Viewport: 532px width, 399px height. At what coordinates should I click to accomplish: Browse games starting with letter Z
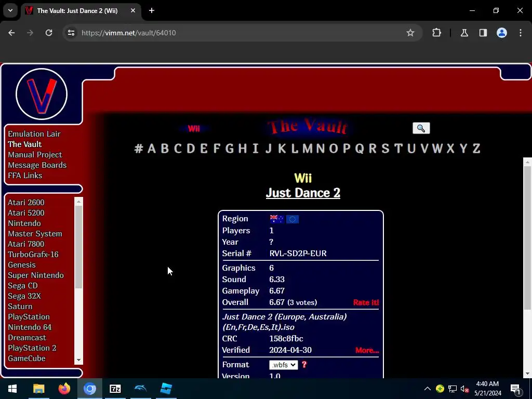(x=476, y=148)
